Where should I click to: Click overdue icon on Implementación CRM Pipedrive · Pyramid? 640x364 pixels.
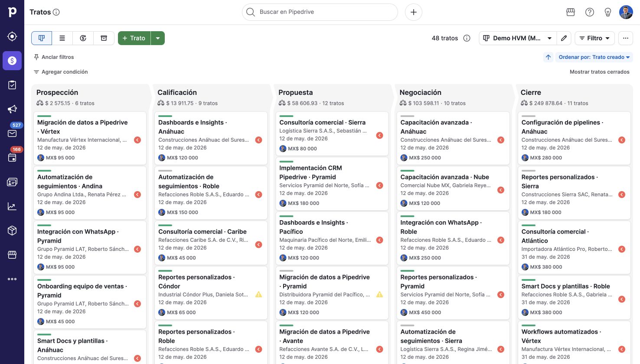(379, 185)
